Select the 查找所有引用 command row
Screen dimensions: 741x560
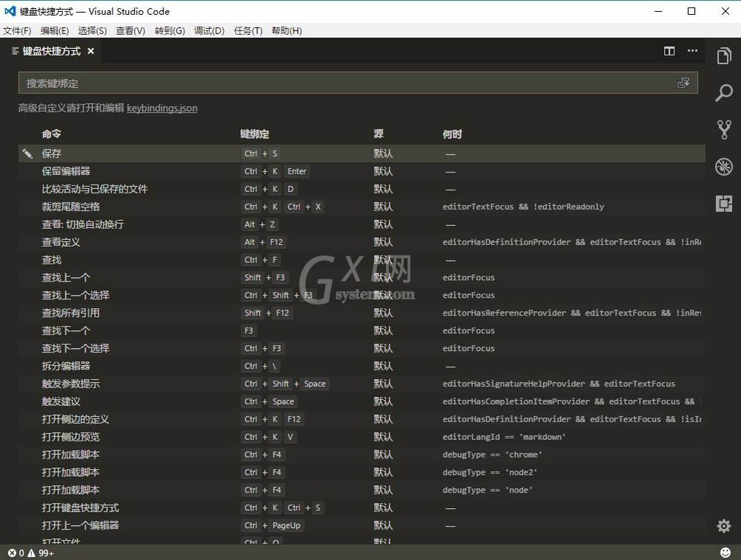pyautogui.click(x=362, y=313)
